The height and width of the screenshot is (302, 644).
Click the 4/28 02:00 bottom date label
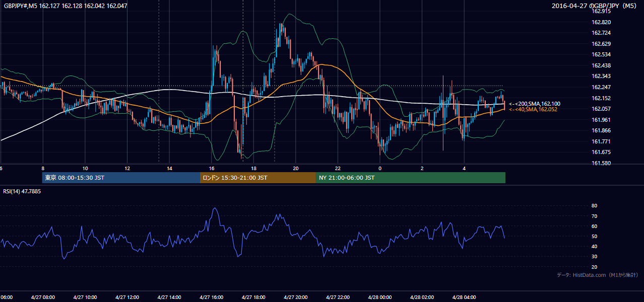point(422,297)
